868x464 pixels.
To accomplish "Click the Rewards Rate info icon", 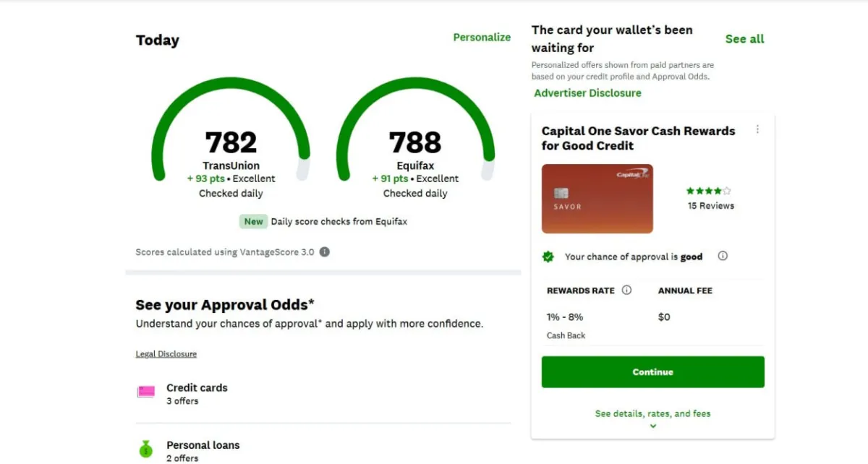I will (626, 291).
